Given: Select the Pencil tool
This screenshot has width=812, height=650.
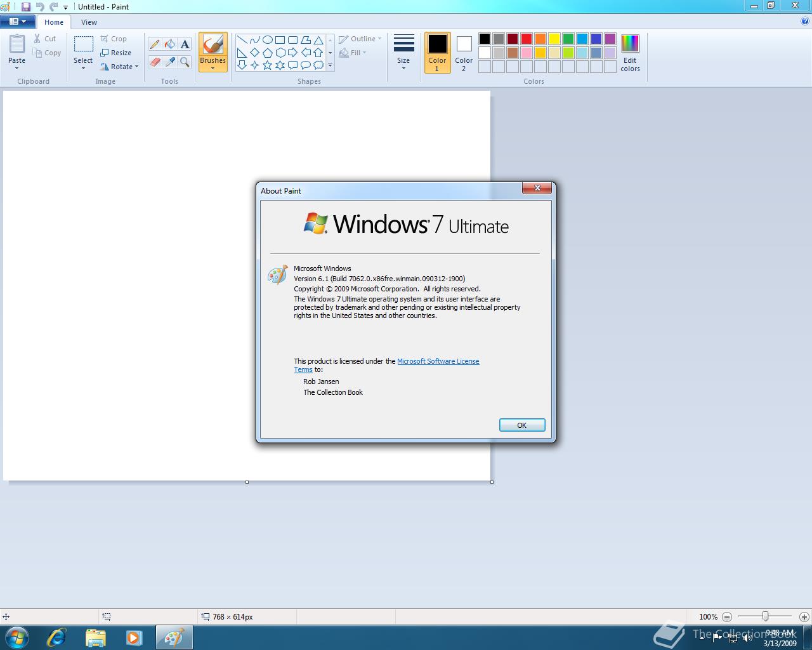Looking at the screenshot, I should click(x=155, y=44).
